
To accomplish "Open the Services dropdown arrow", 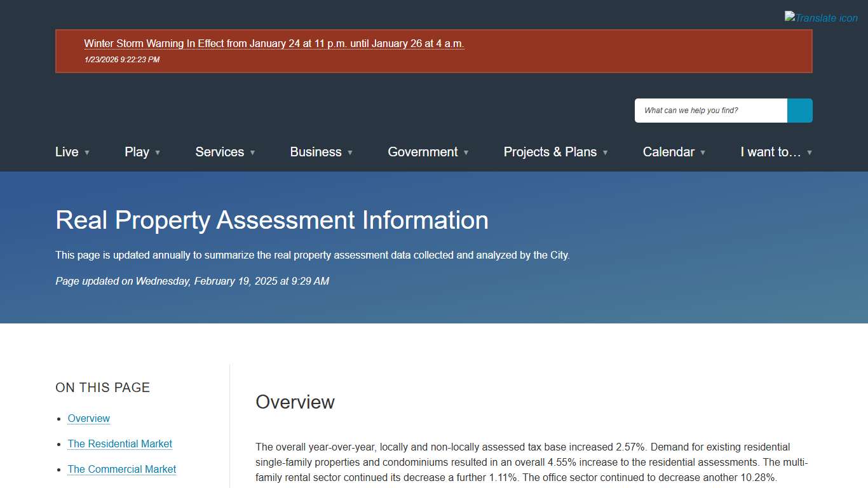I will tap(253, 152).
